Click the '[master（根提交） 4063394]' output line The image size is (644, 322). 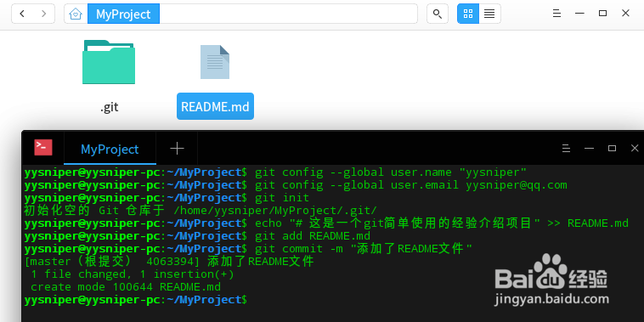169,262
